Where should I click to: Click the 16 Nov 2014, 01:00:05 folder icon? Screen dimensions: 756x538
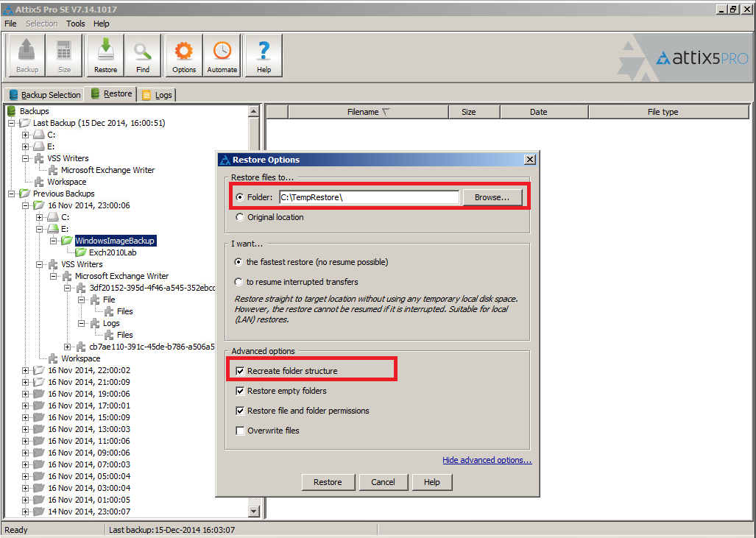pos(39,500)
